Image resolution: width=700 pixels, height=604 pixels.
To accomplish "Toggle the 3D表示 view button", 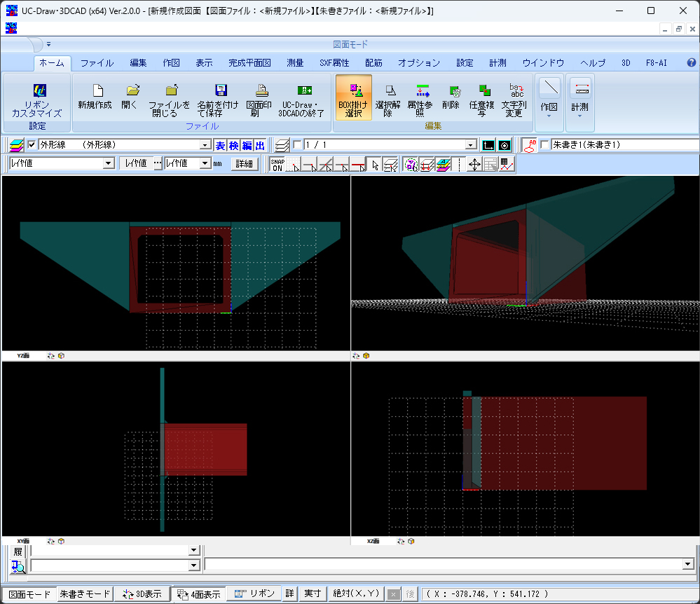I will tap(142, 594).
